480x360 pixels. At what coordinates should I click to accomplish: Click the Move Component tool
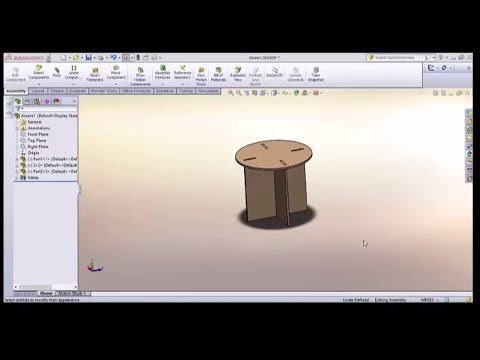[x=116, y=73]
